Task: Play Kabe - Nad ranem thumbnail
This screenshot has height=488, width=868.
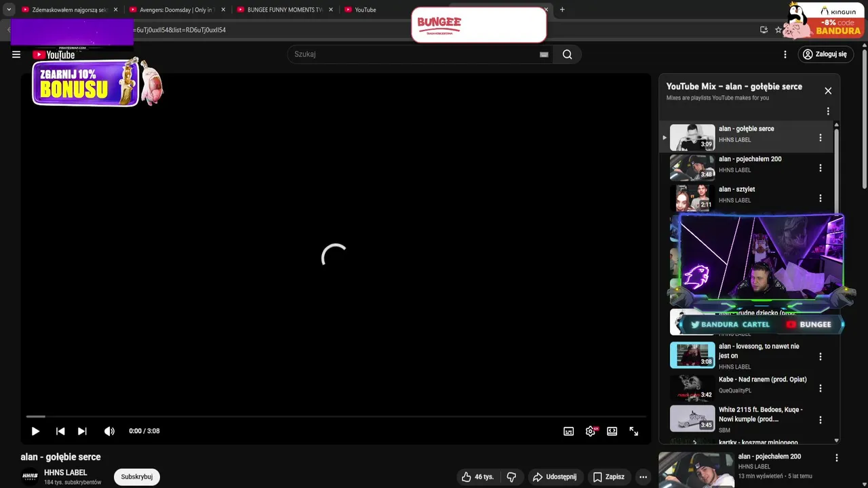Action: tap(692, 387)
